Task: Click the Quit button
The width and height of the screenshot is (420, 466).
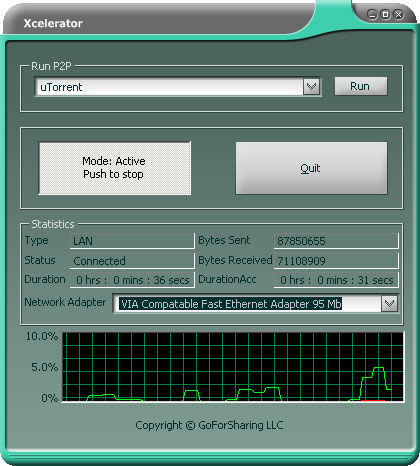Action: coord(311,168)
